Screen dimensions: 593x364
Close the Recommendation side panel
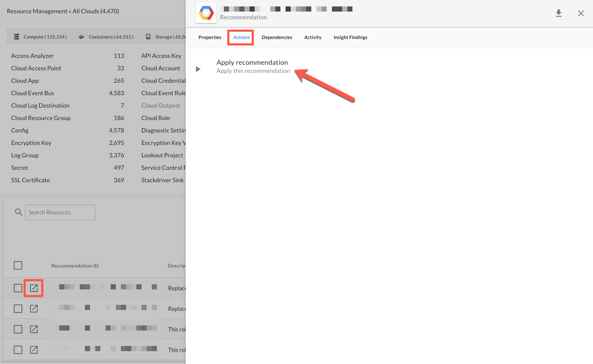click(x=581, y=13)
